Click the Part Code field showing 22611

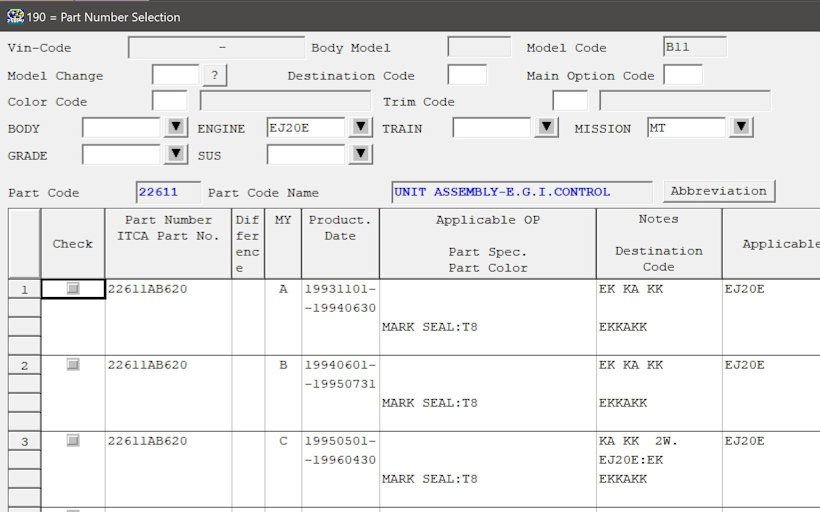[x=168, y=192]
